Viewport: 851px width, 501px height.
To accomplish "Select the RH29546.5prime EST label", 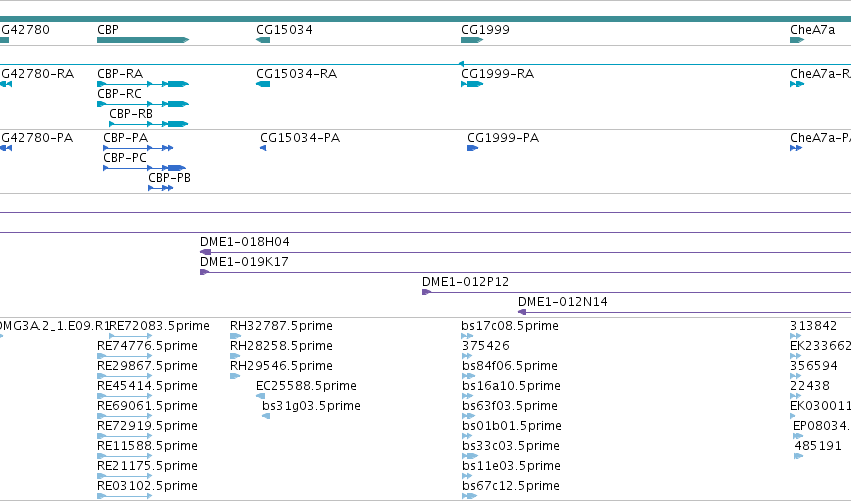I will tap(281, 366).
